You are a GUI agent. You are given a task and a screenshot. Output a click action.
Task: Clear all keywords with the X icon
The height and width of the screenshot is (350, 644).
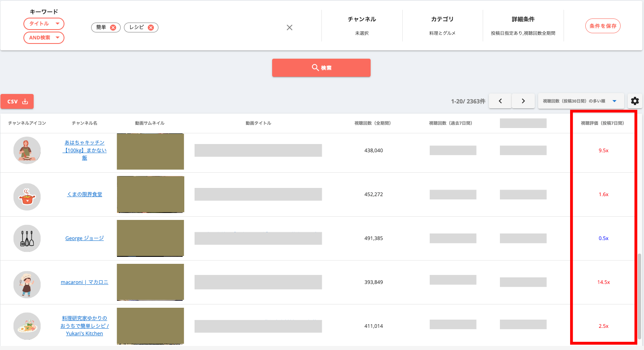(289, 27)
